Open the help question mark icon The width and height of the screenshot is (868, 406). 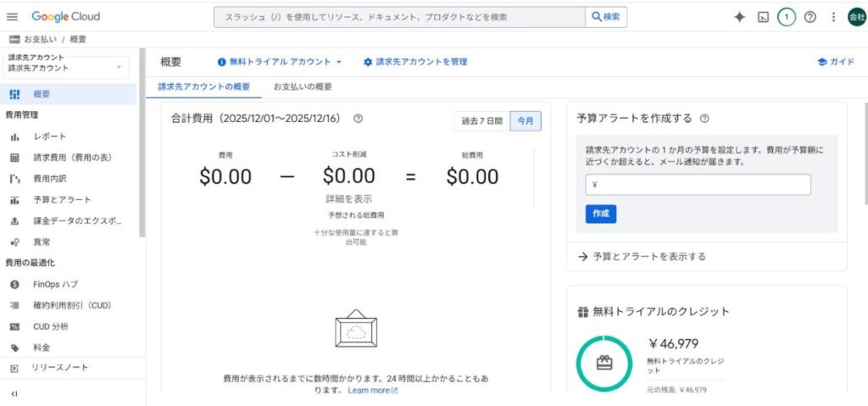point(810,17)
